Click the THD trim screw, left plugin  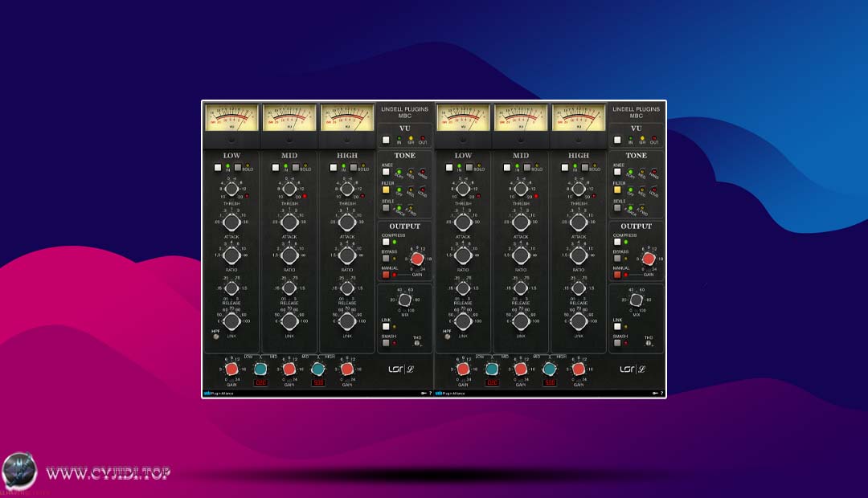coord(417,343)
